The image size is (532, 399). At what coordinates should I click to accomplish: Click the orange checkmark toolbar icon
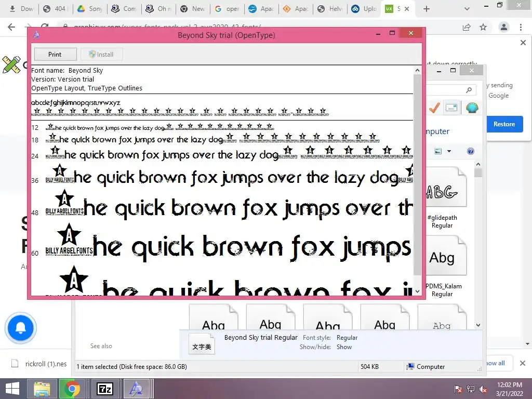click(434, 108)
